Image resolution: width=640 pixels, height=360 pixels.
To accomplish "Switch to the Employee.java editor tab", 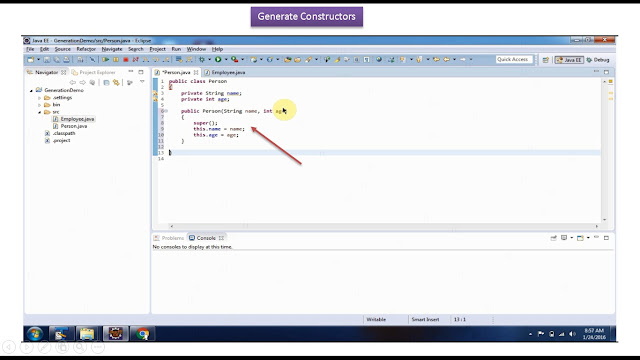I will 225,72.
